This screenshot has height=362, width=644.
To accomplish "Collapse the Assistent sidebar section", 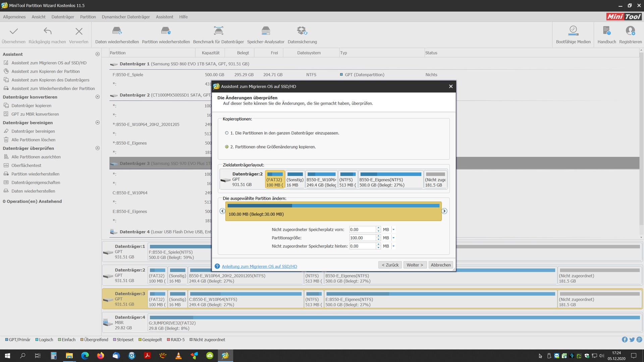I will point(98,54).
